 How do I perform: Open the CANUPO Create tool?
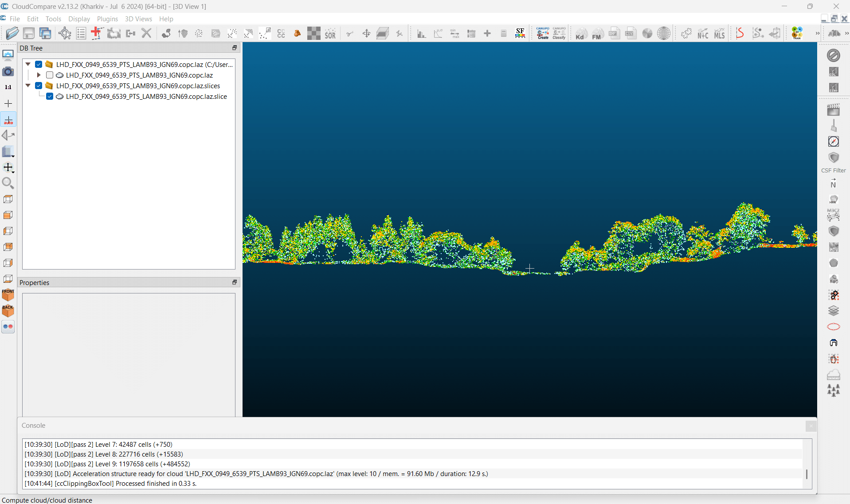pos(543,33)
